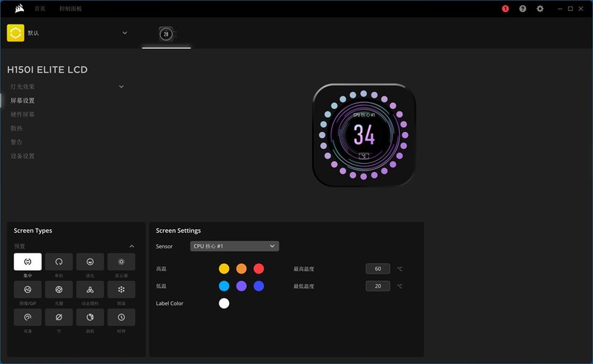Open the settings gear icon

pos(540,9)
